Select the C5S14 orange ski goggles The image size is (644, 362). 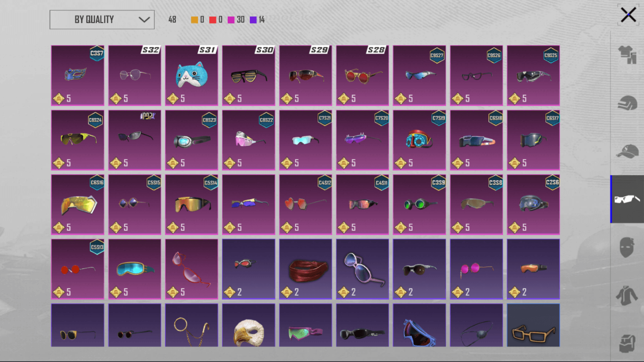pos(192,204)
